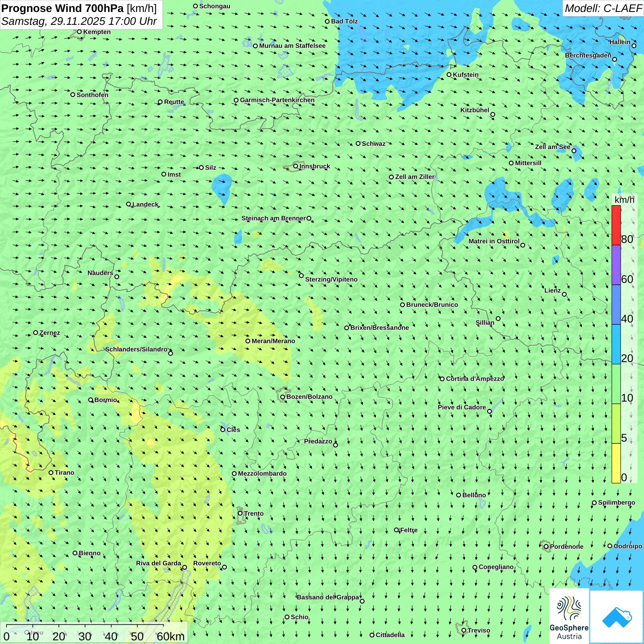Click the 'Prognose Wind 700hPa' title

[x=63, y=8]
